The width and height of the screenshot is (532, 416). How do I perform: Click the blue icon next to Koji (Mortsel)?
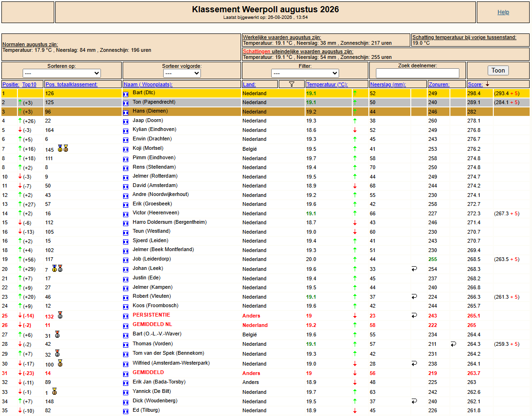pyautogui.click(x=125, y=149)
